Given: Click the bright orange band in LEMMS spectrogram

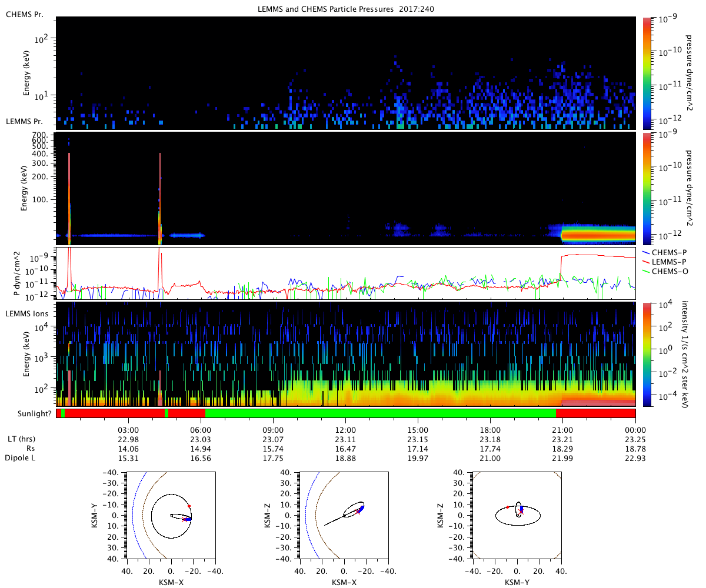Looking at the screenshot, I should pos(598,235).
